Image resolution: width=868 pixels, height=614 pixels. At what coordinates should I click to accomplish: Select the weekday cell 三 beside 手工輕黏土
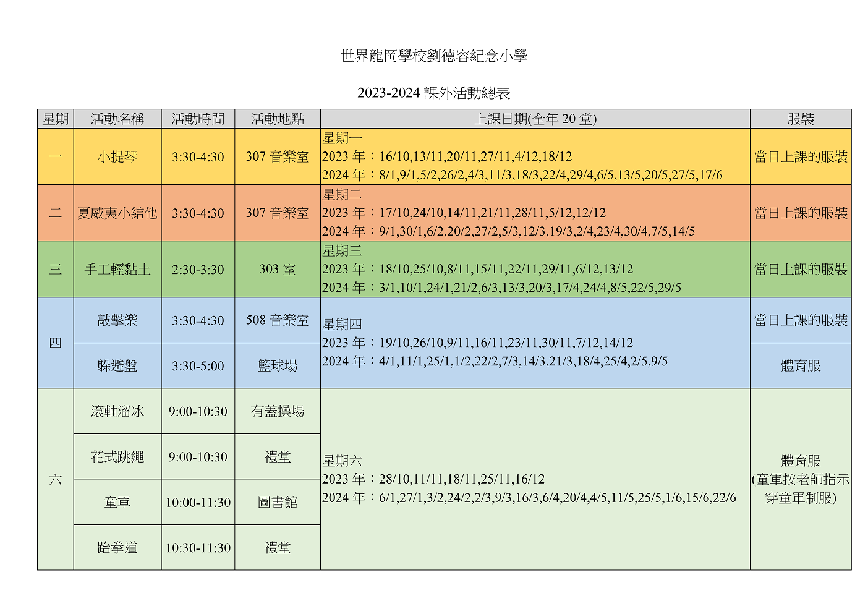pyautogui.click(x=56, y=269)
